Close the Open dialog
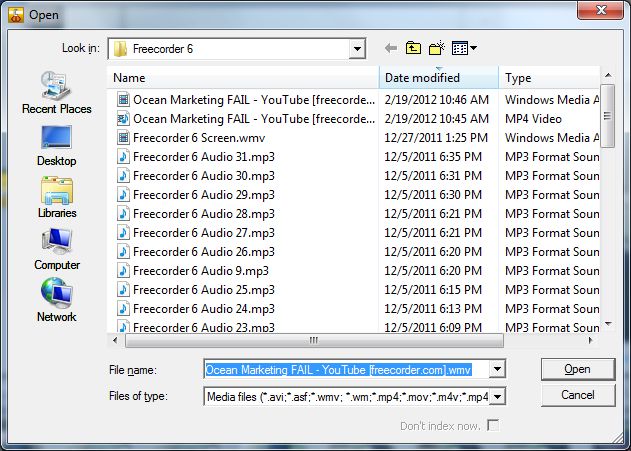Image resolution: width=631 pixels, height=451 pixels. click(x=600, y=10)
